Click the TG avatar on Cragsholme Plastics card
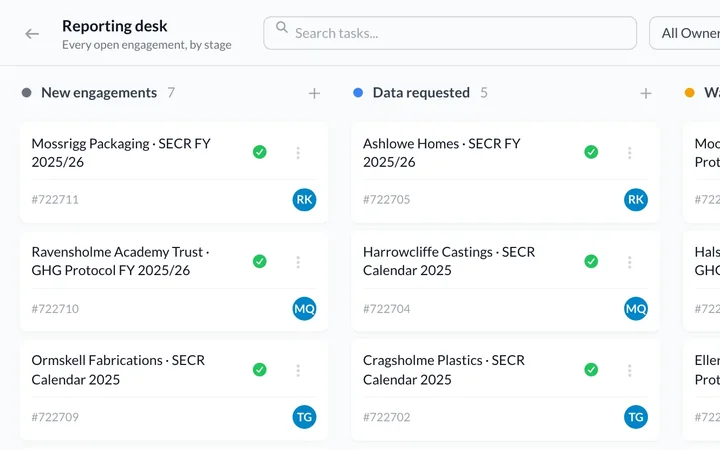 click(636, 417)
